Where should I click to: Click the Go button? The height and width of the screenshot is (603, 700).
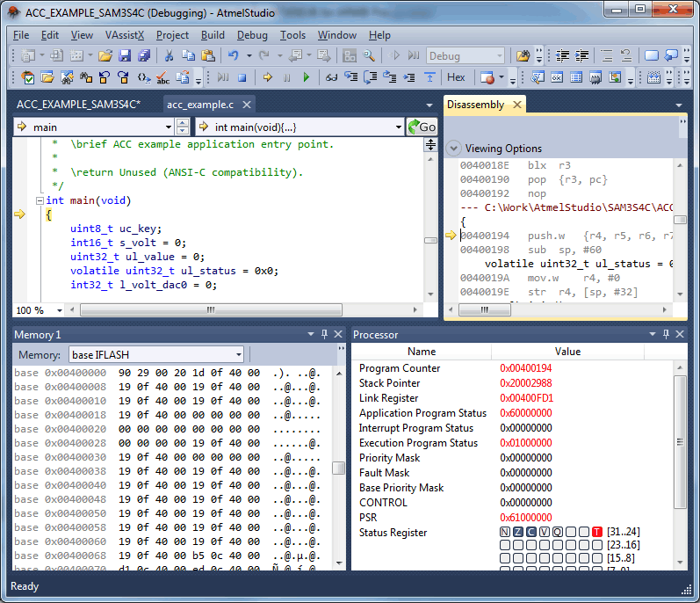tap(422, 127)
